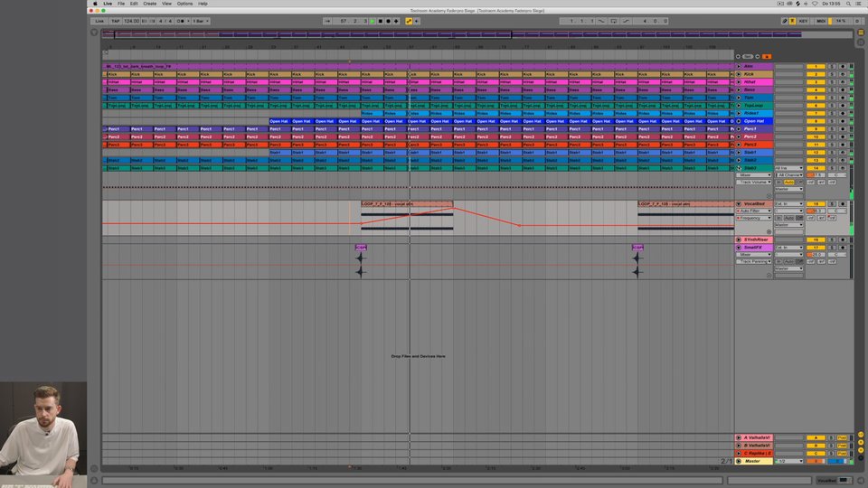This screenshot has height=488, width=868.
Task: Toggle the yellow Automation Arm button
Action: point(409,21)
